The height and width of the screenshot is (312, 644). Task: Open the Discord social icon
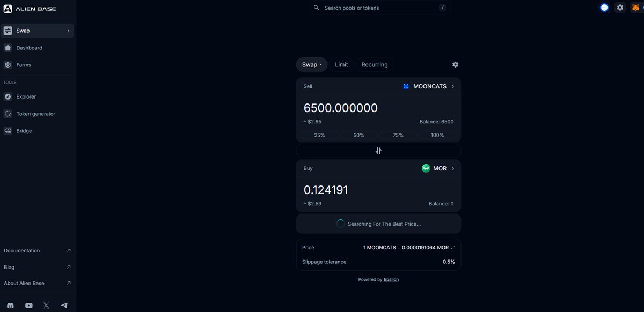click(11, 306)
